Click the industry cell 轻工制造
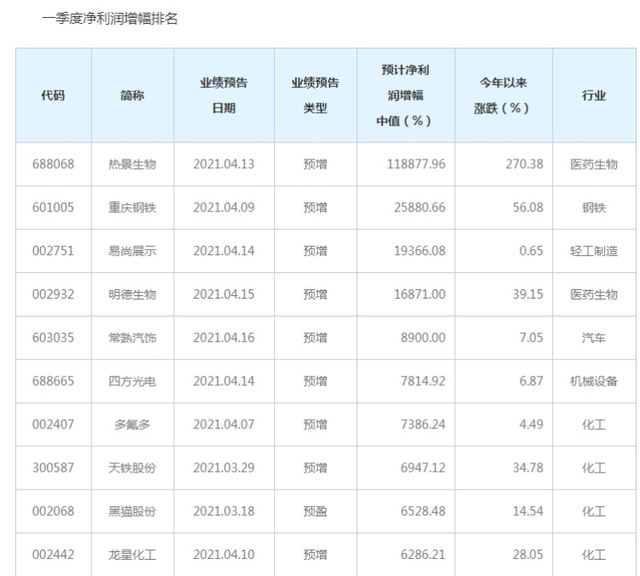The height and width of the screenshot is (576, 640). point(594,251)
